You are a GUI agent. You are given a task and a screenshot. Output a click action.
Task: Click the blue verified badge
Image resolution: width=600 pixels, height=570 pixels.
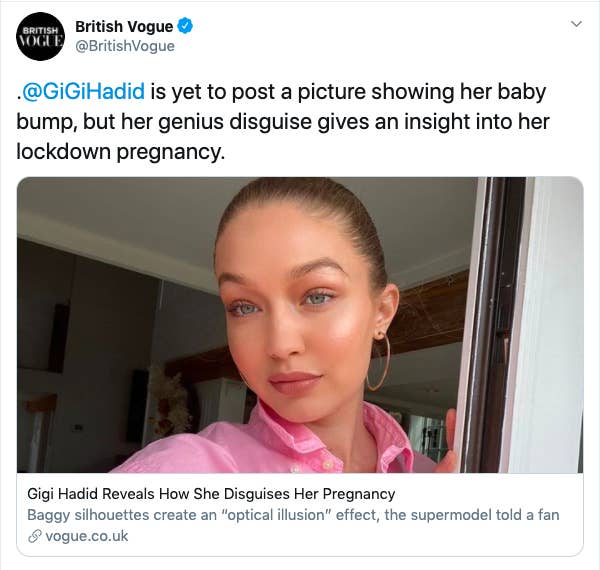pyautogui.click(x=186, y=26)
